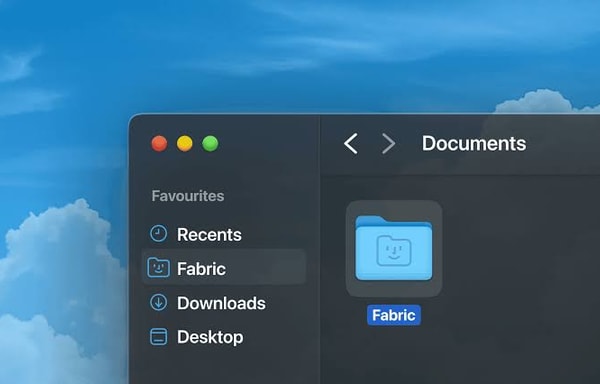Select the Fabric text label in sidebar
600x384 pixels.
[x=201, y=268]
